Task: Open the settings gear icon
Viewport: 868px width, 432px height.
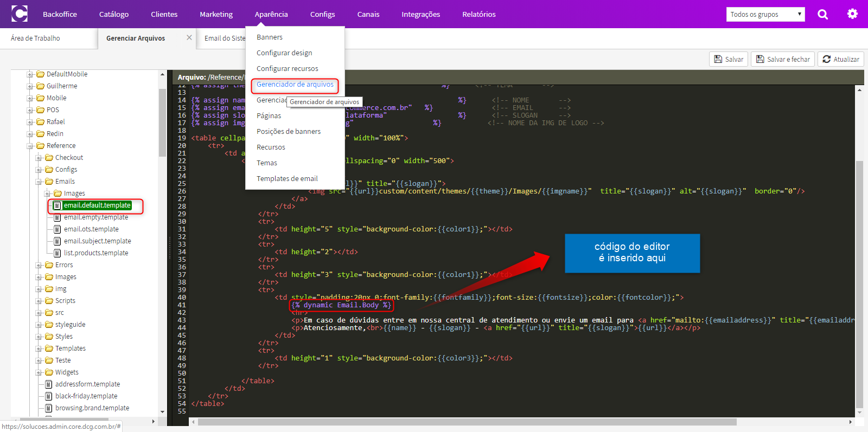Action: [x=852, y=14]
